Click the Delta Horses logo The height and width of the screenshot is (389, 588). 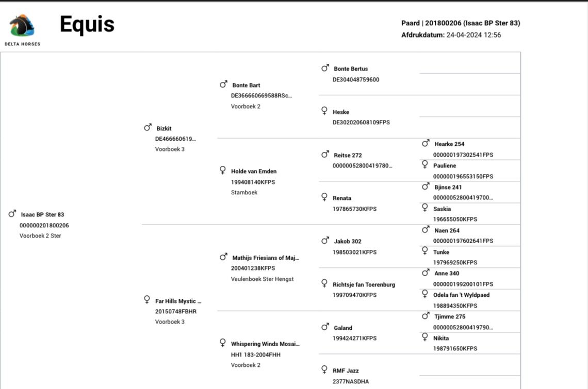coord(22,29)
